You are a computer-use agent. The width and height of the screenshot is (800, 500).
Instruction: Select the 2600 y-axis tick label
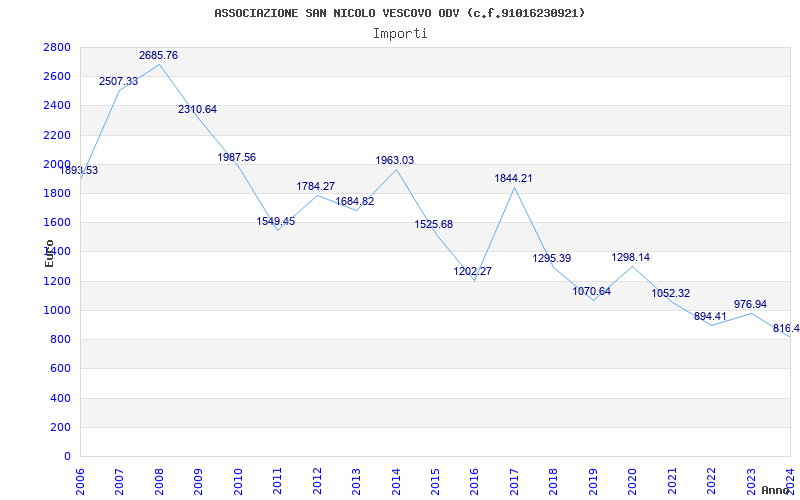(57, 77)
